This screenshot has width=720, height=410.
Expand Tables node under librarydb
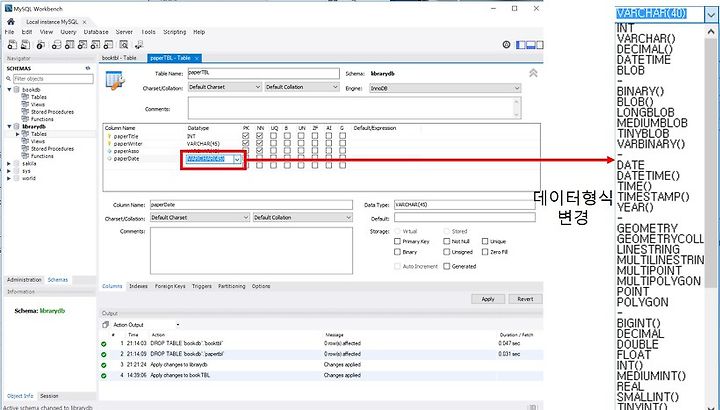click(17, 134)
